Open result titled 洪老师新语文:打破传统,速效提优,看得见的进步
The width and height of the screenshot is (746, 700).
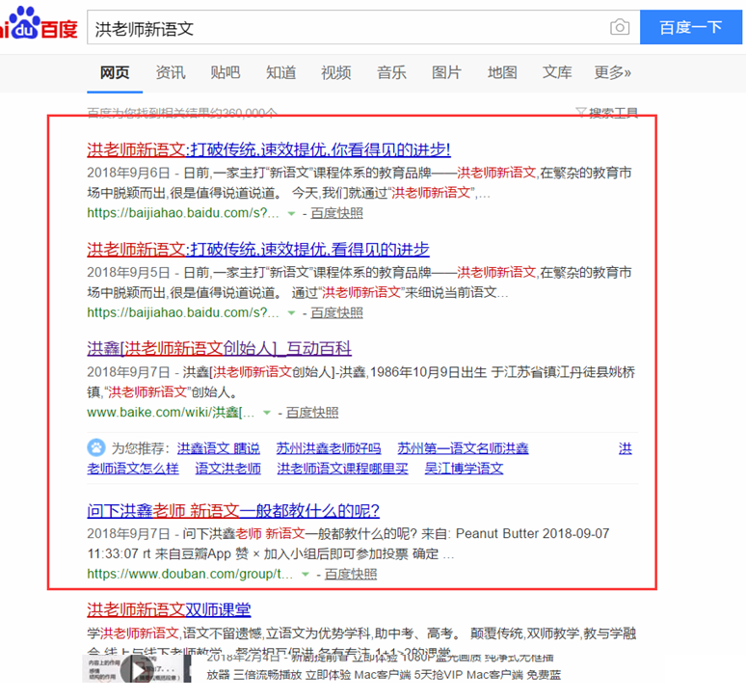pyautogui.click(x=258, y=250)
